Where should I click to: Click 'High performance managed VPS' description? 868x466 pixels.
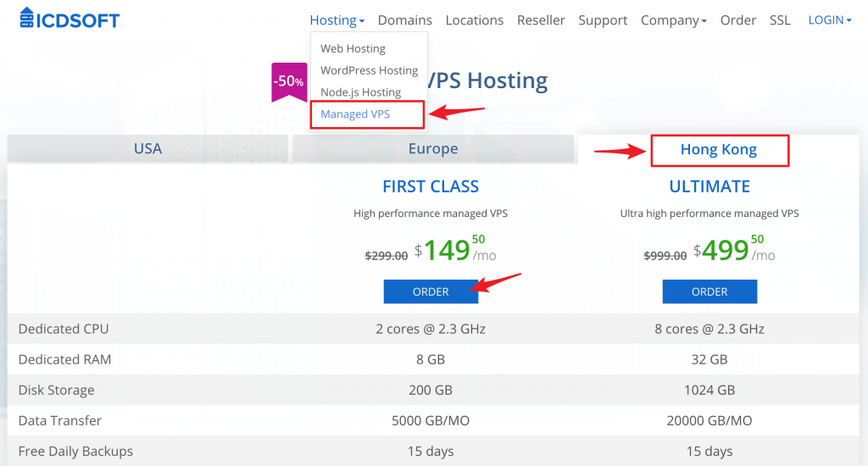(431, 214)
